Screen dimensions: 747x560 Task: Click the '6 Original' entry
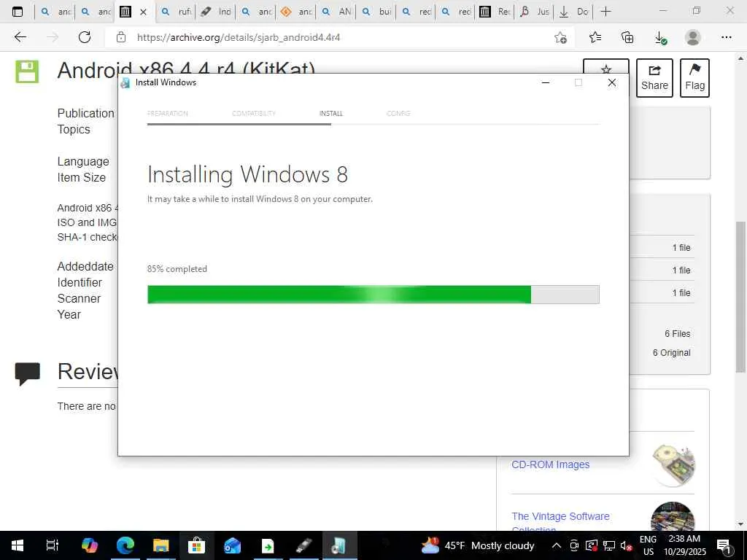coord(671,353)
